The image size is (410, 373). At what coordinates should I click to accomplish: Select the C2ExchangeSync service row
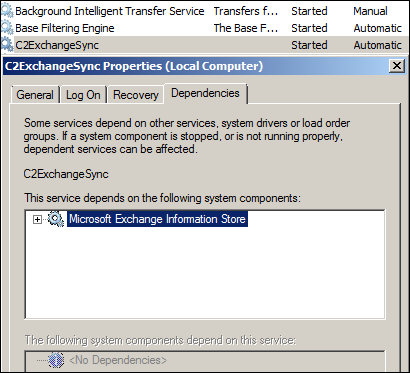[x=205, y=45]
